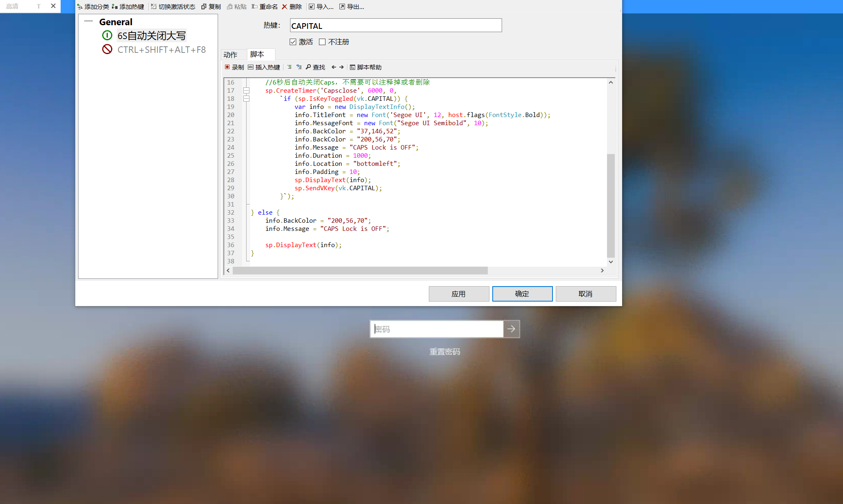The height and width of the screenshot is (504, 843).
Task: Click the 添加分类 (add category) toolbar icon
Action: 80,7
